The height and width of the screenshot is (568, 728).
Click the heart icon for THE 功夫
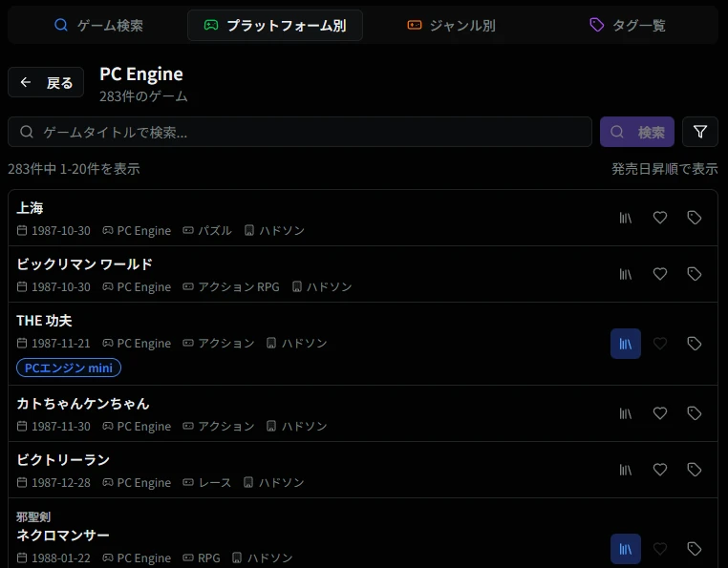coord(660,344)
